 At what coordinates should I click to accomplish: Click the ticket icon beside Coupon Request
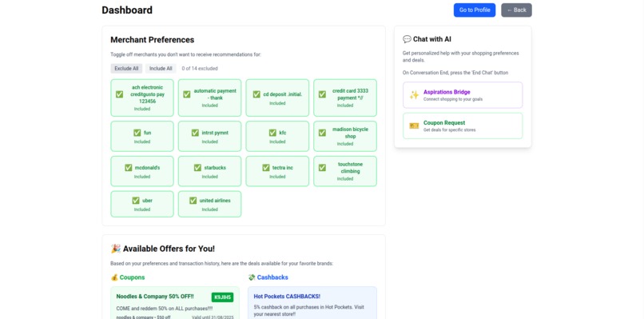[414, 126]
